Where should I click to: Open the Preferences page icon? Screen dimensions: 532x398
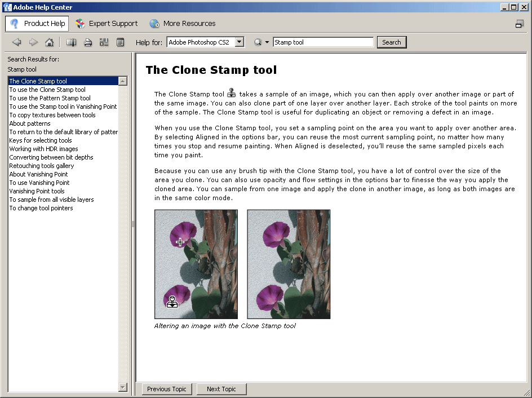[x=121, y=42]
